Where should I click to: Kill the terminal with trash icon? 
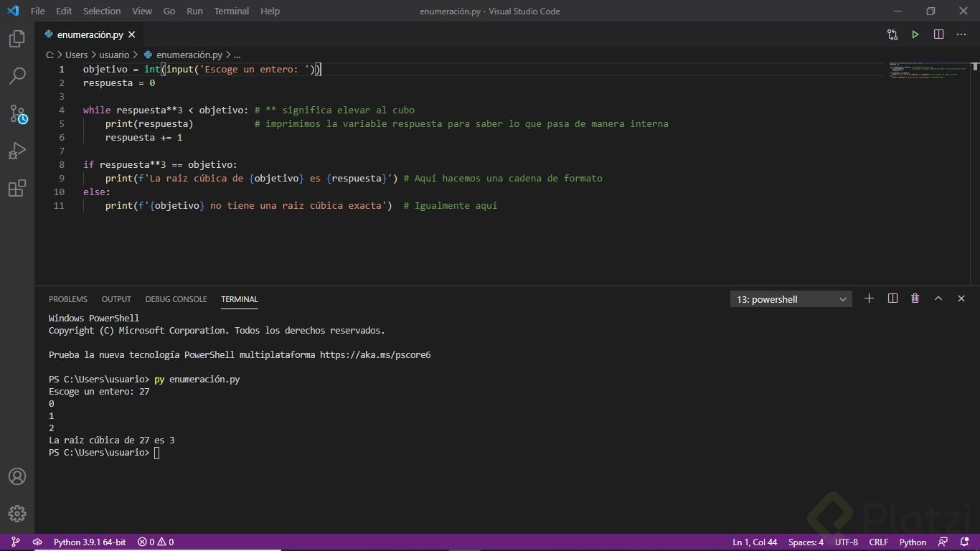(x=915, y=298)
